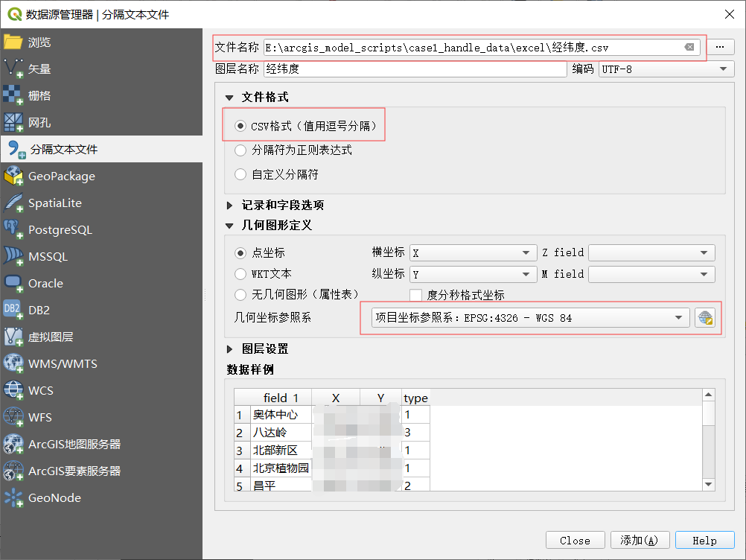Clear the 文件名称 field with the clear icon
Viewport: 746px width, 560px height.
click(689, 46)
